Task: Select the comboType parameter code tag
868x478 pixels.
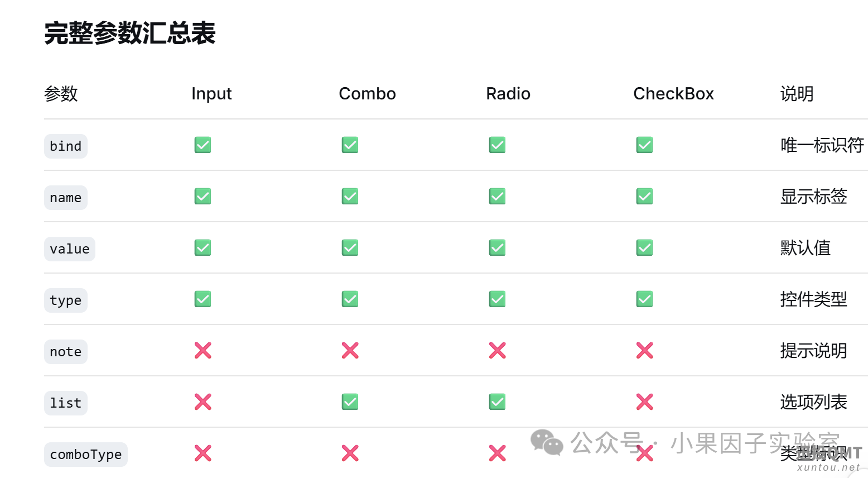Action: (x=86, y=455)
